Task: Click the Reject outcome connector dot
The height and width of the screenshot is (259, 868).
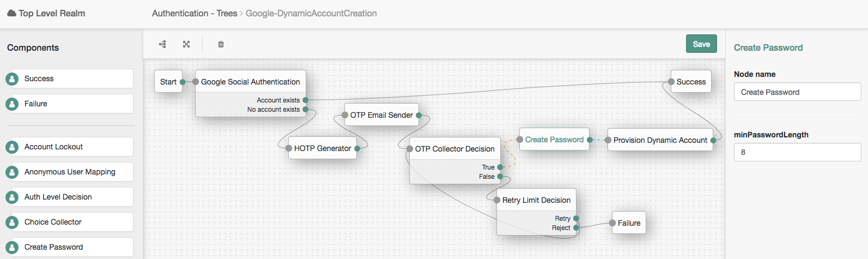Action: tap(576, 228)
